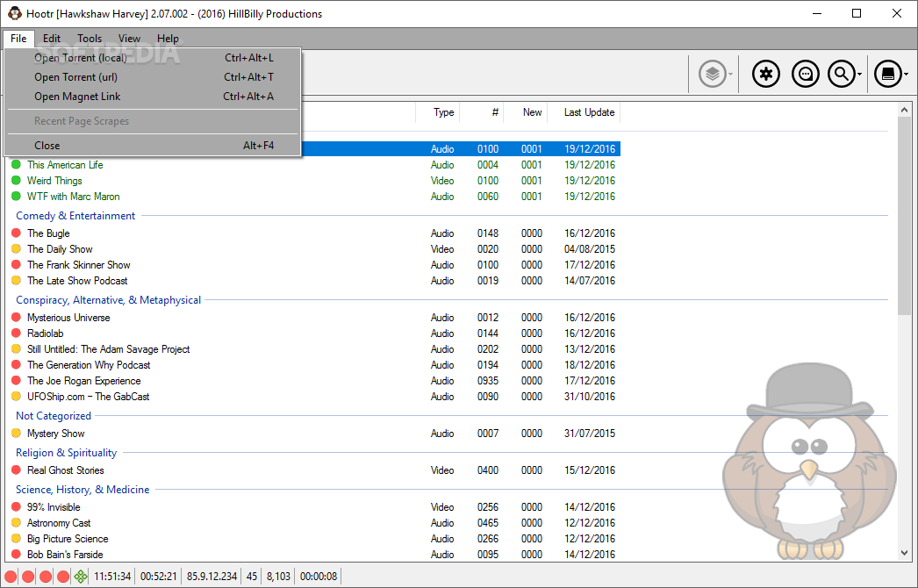This screenshot has height=588, width=918.
Task: Click the Hootr owl icon in title bar
Action: [x=15, y=13]
